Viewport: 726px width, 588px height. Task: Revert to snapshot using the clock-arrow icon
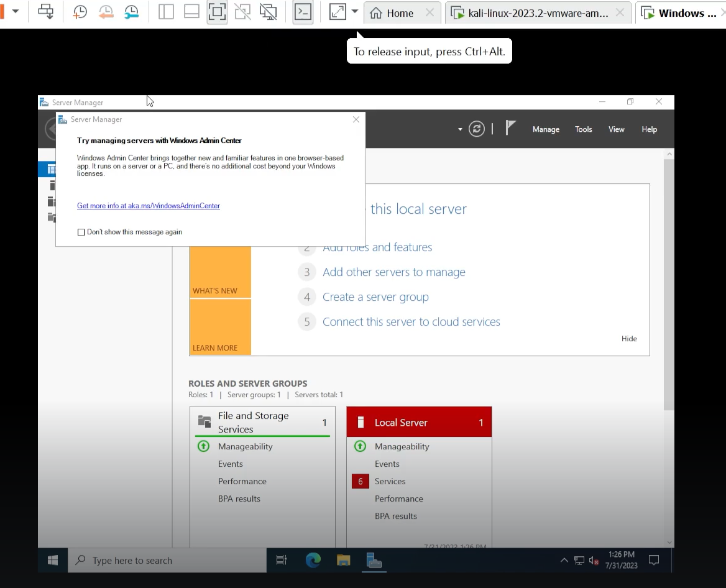(106, 12)
